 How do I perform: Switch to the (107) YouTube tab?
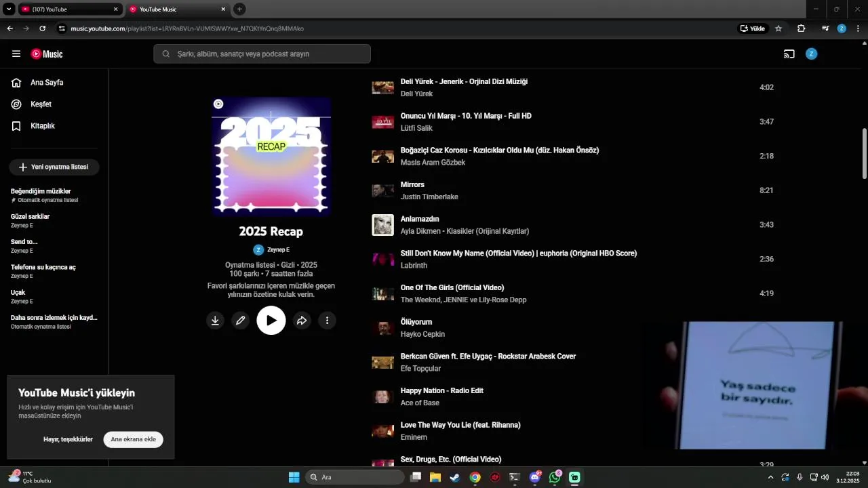pyautogui.click(x=70, y=9)
